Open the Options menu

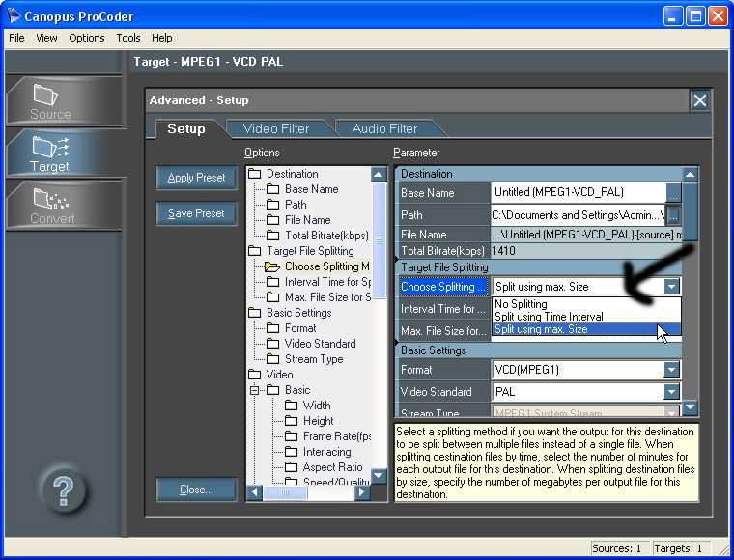coord(87,38)
